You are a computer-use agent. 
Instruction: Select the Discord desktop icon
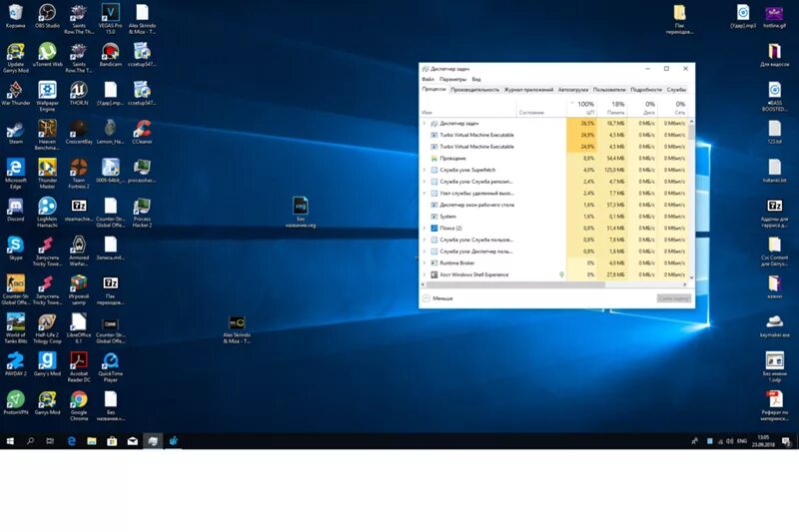tap(16, 210)
